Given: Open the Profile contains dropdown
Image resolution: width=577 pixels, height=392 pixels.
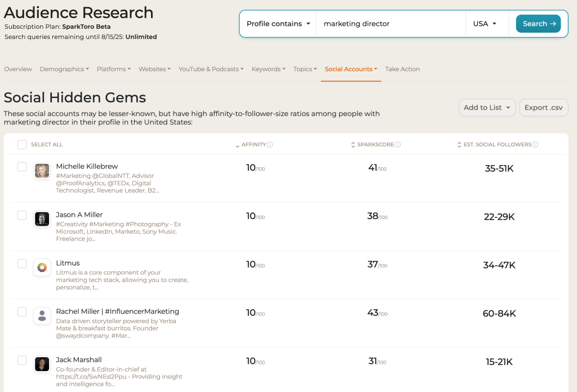Looking at the screenshot, I should pyautogui.click(x=278, y=24).
